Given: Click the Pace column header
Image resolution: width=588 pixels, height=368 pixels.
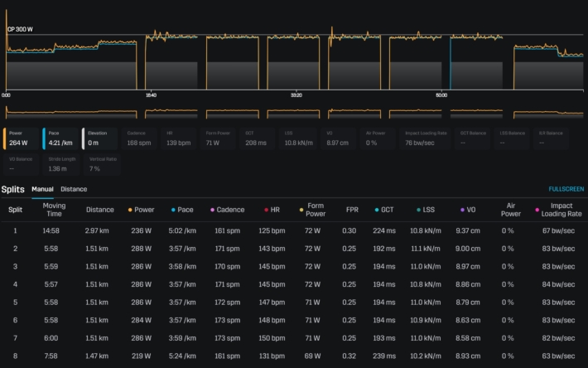Looking at the screenshot, I should pos(187,210).
